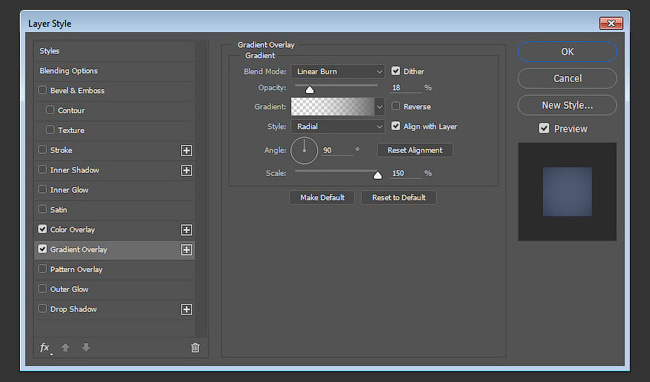Click the Cancel button
Viewport: 650px width, 382px height.
click(x=567, y=78)
